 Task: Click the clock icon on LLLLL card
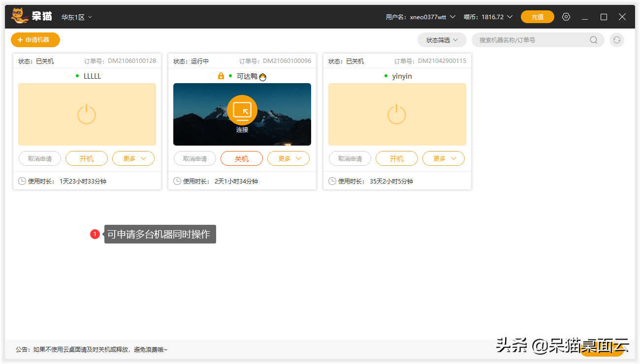[x=22, y=181]
